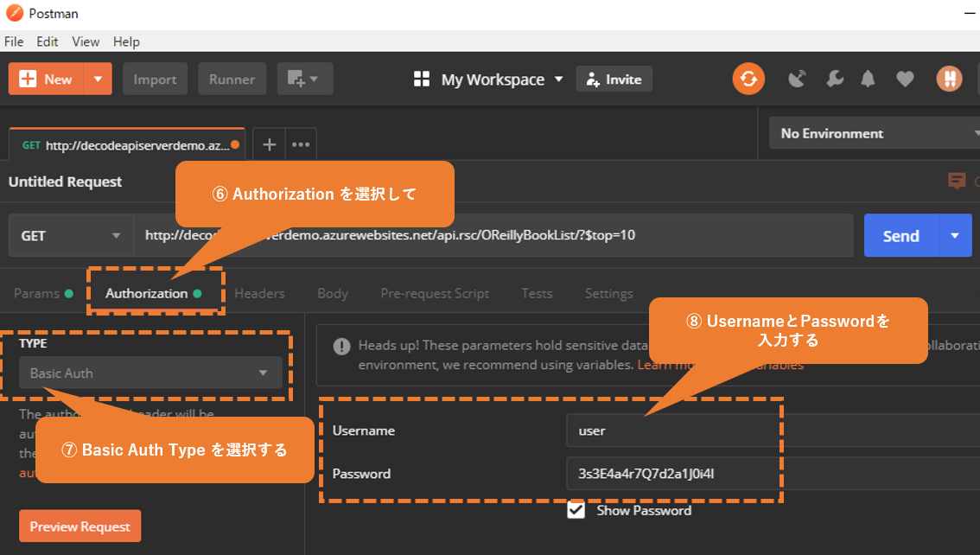Select the GET decodeapiserverdemo request tab

point(127,145)
